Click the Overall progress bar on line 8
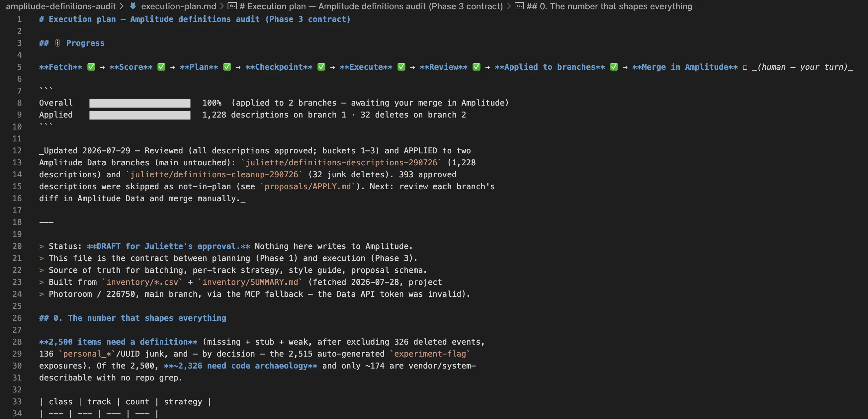Screen dimensions: 868x419 140,103
